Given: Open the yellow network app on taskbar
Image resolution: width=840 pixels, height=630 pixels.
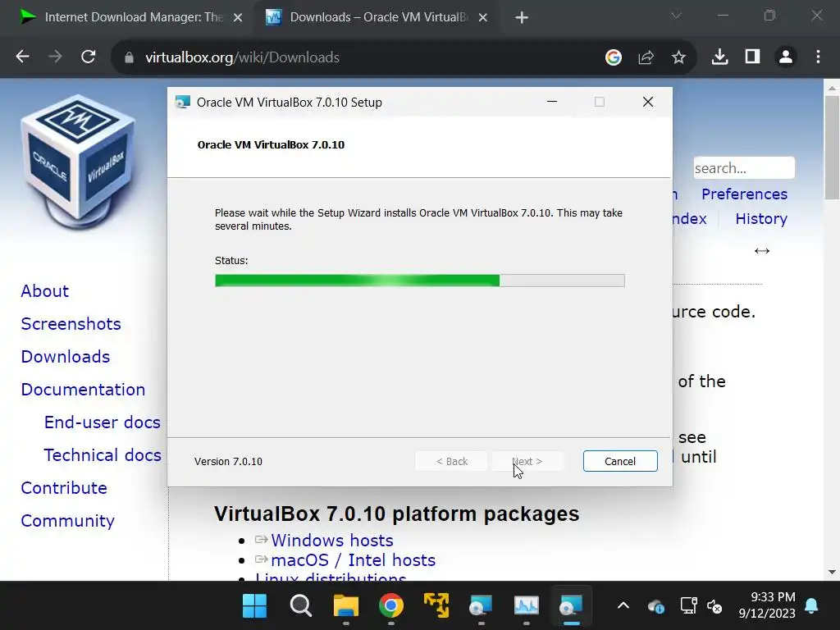Looking at the screenshot, I should pos(436,606).
